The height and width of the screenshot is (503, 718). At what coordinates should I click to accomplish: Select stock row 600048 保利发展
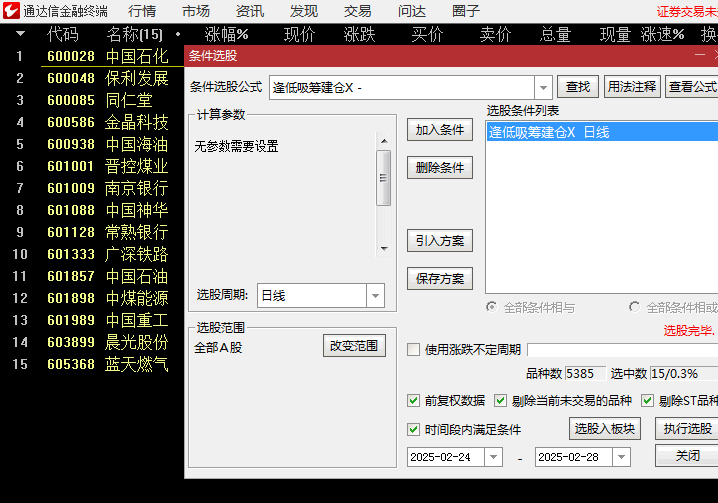[92, 78]
